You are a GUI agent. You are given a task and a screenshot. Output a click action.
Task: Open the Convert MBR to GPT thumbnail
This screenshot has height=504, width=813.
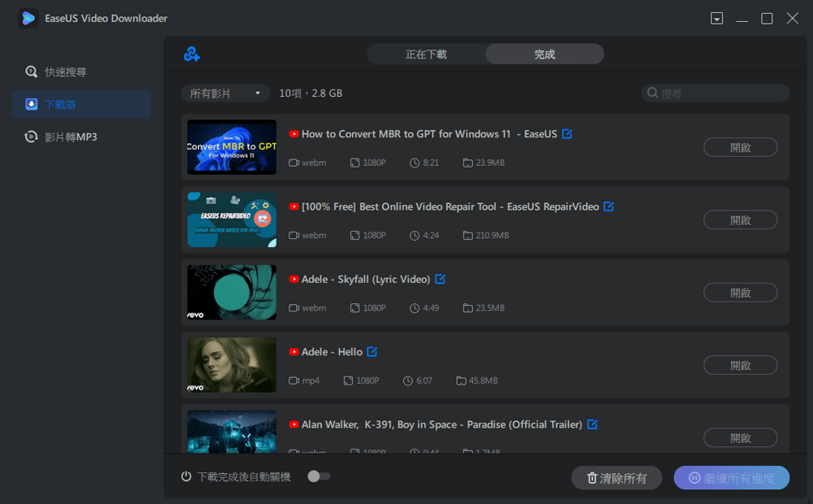coord(232,147)
